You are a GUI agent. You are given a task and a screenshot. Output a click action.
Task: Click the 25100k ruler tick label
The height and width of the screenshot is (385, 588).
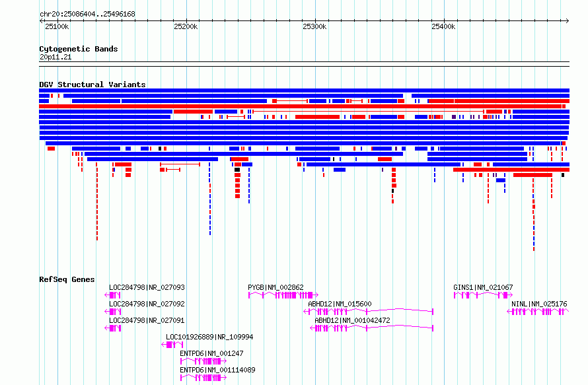tap(57, 26)
